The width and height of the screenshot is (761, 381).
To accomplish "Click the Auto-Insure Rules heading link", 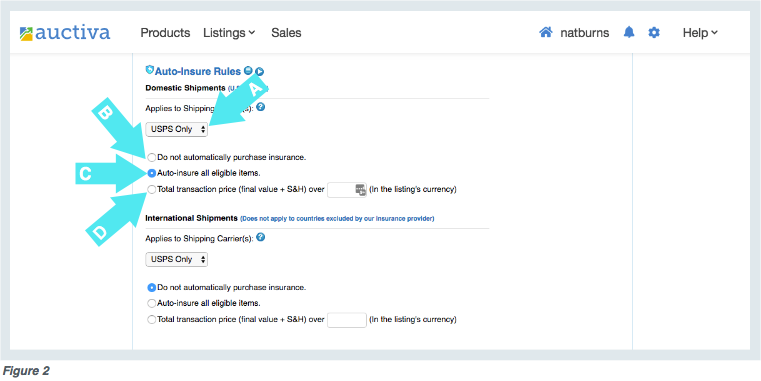I will point(198,71).
